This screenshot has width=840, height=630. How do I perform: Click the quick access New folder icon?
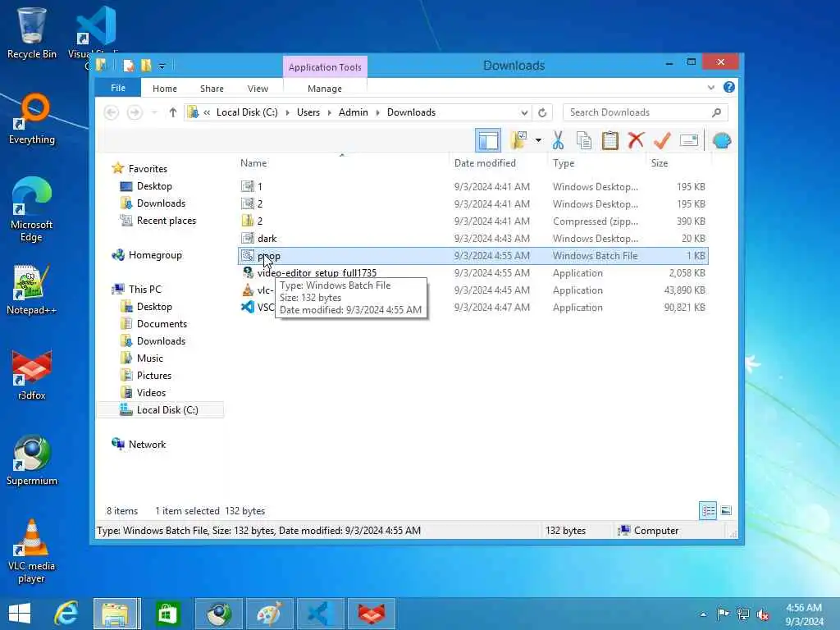click(x=146, y=66)
